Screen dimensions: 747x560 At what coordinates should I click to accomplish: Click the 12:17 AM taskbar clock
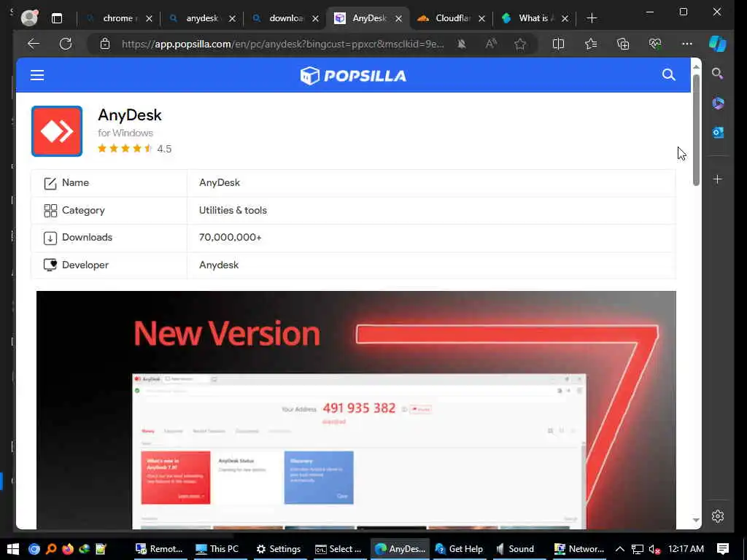(x=686, y=549)
